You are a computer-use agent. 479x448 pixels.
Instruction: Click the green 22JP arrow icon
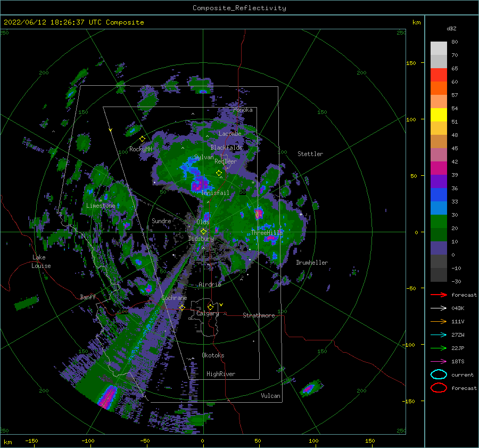[439, 348]
